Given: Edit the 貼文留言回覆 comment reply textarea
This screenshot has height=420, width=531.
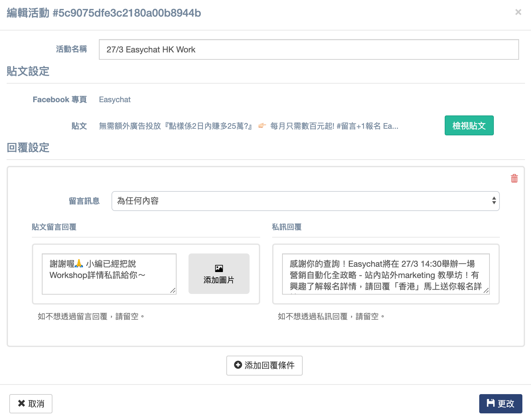Looking at the screenshot, I should (x=109, y=274).
